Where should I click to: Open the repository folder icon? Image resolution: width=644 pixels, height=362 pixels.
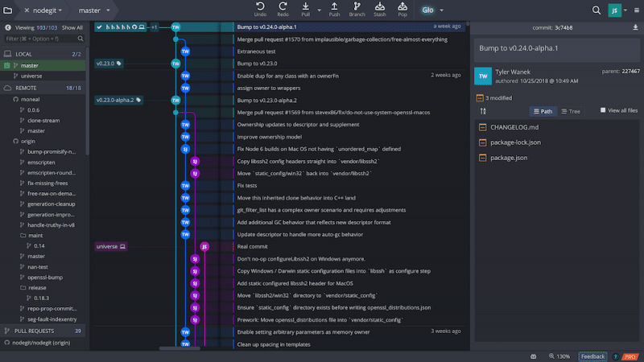coord(8,10)
